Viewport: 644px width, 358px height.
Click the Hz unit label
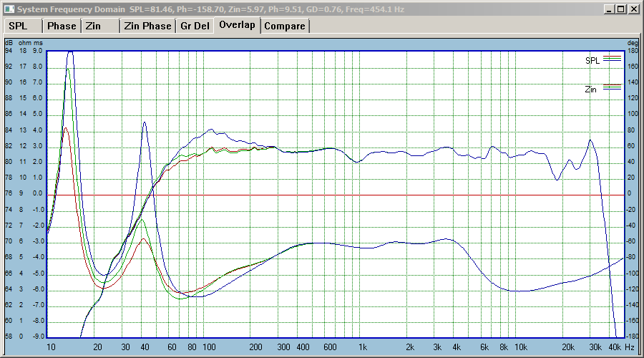pos(630,347)
